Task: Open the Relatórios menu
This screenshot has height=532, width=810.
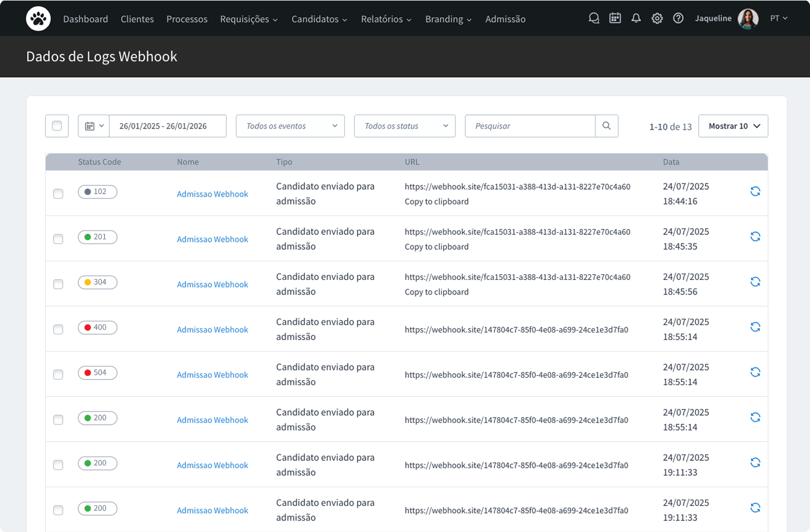Action: pyautogui.click(x=386, y=19)
